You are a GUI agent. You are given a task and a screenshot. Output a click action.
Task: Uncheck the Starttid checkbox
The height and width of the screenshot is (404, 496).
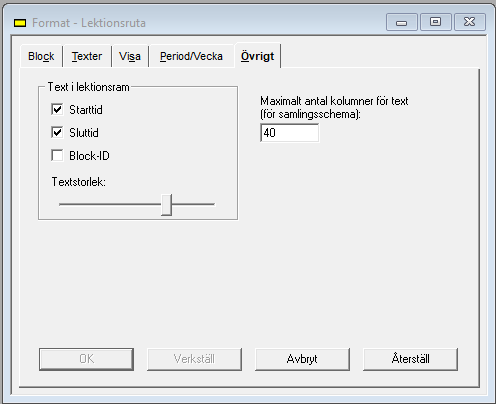pyautogui.click(x=57, y=109)
